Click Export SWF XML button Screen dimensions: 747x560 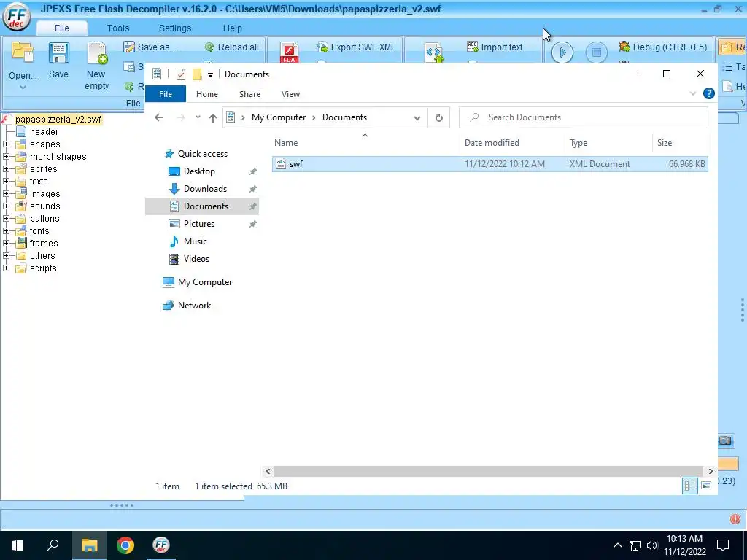(x=356, y=47)
